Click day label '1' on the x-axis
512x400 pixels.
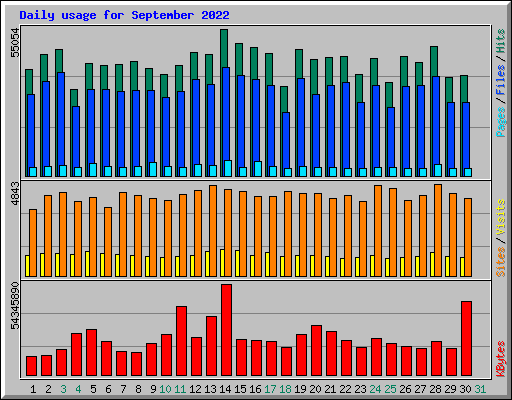coord(33,389)
